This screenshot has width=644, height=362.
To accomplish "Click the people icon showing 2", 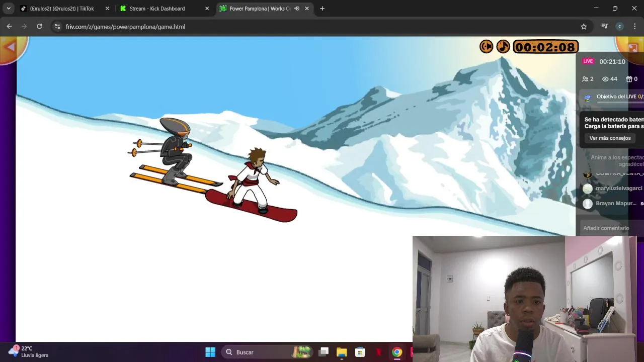I will [585, 79].
